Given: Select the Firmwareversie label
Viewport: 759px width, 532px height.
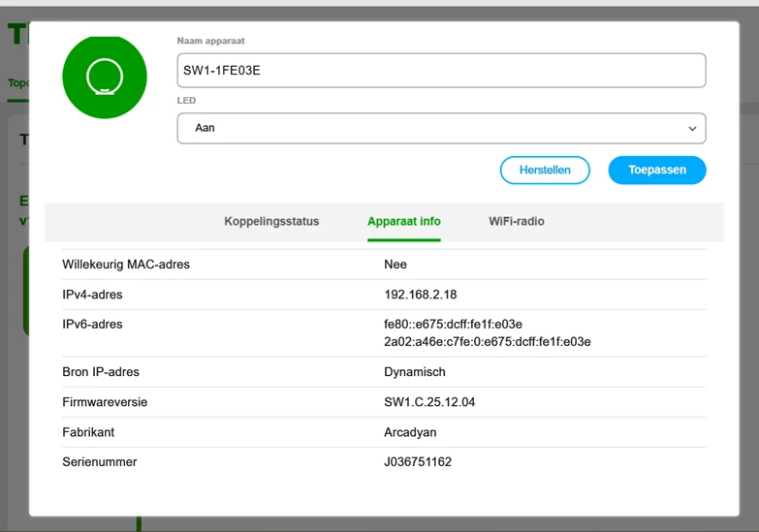Looking at the screenshot, I should [105, 402].
